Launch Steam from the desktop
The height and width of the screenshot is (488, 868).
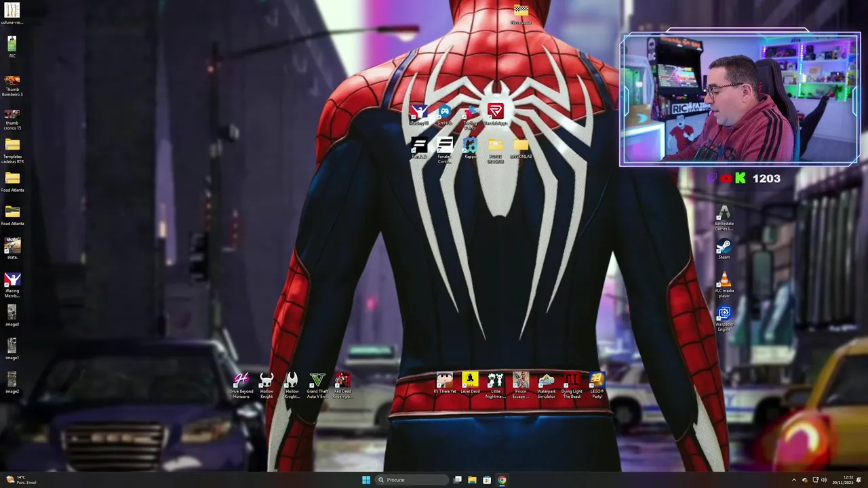coord(724,249)
